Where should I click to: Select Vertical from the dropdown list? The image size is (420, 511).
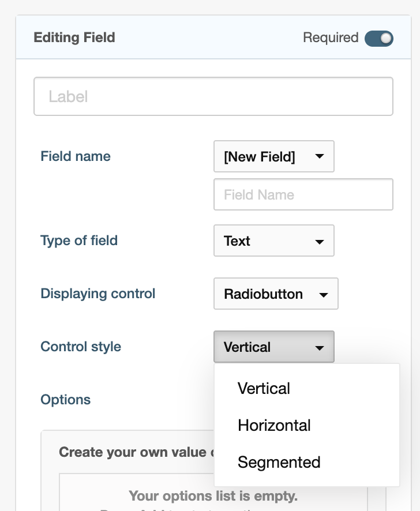tap(306, 388)
